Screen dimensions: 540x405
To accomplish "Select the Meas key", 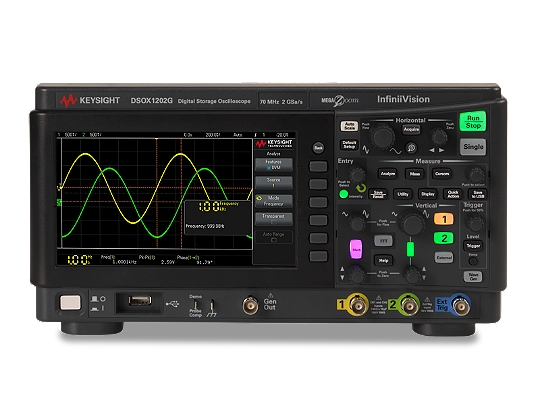I will pyautogui.click(x=415, y=174).
